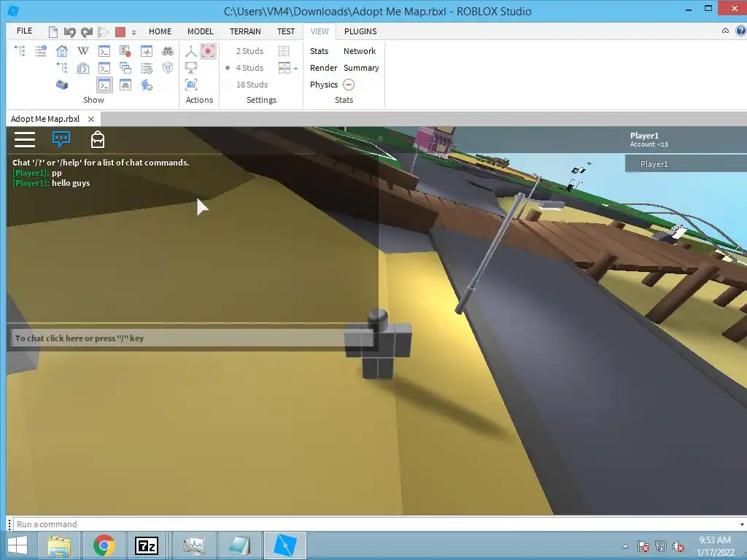Click the Stats button
The width and height of the screenshot is (747, 560).
(320, 51)
